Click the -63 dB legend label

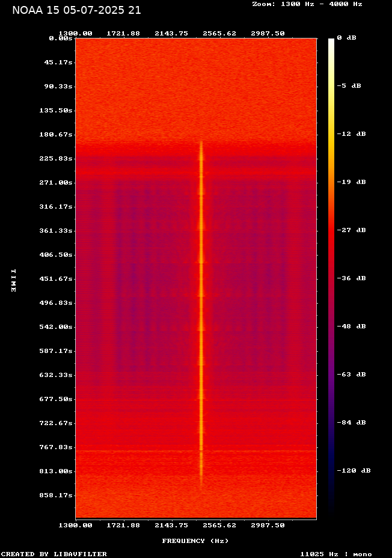click(x=352, y=375)
